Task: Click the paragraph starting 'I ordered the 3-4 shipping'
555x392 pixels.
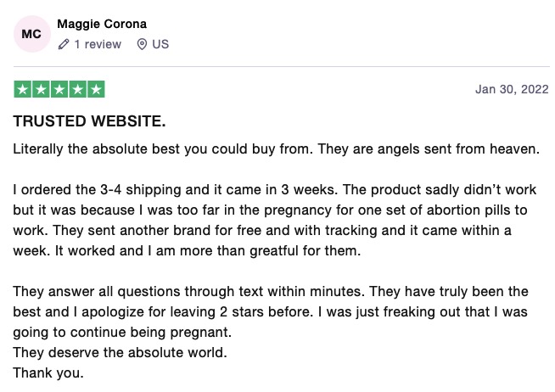Action: coord(275,220)
